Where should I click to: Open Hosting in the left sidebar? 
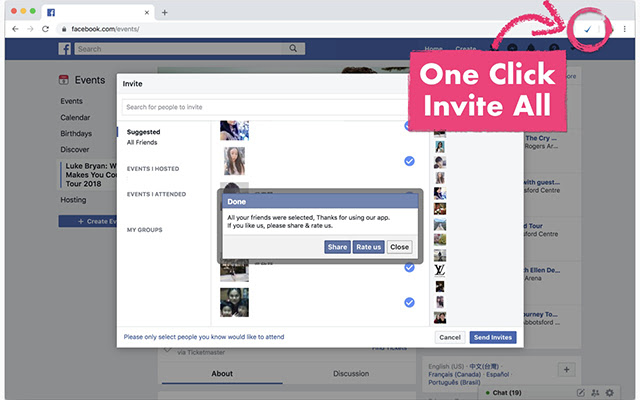(73, 200)
